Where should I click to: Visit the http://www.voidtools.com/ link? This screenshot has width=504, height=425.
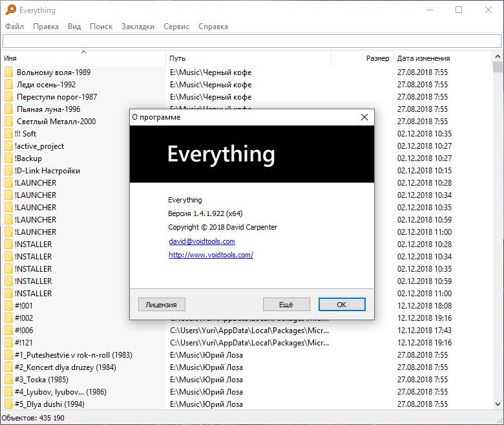coord(211,255)
